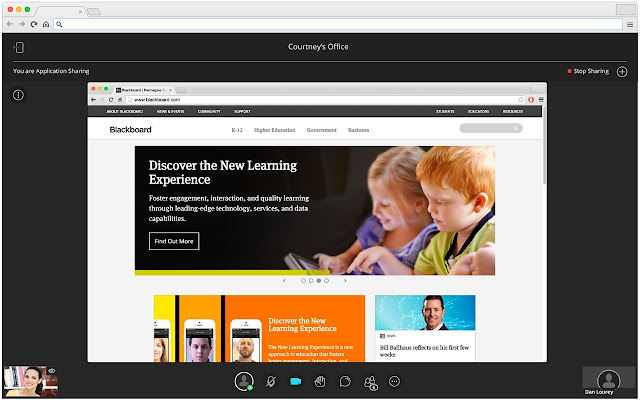Open News & Events menu item

(170, 111)
